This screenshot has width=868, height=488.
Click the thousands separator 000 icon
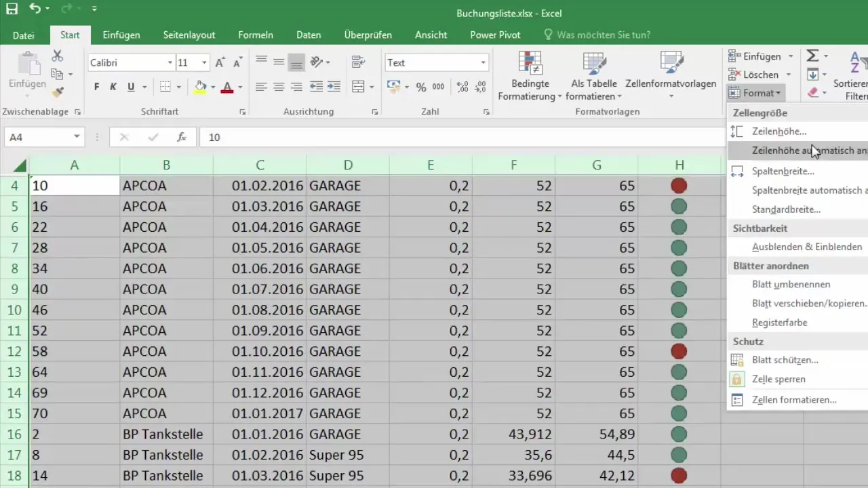click(438, 87)
